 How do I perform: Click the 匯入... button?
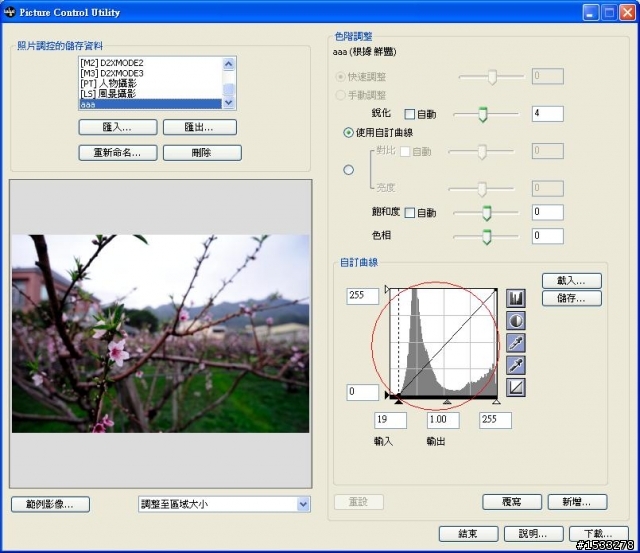(x=118, y=127)
